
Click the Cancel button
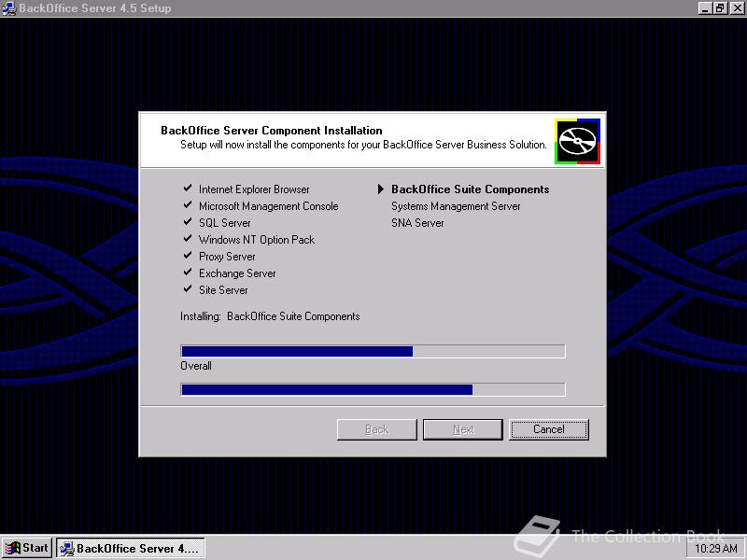tap(549, 429)
